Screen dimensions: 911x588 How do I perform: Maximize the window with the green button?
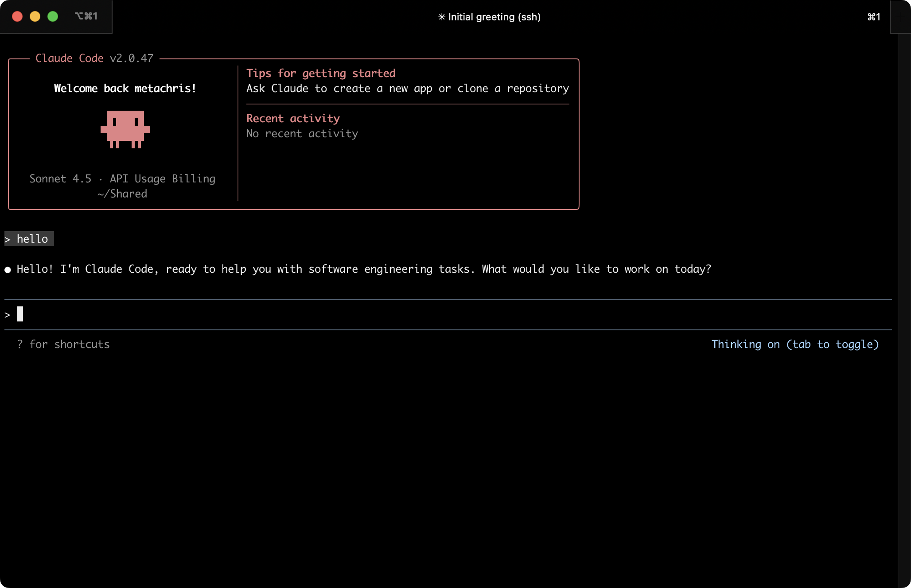53,16
